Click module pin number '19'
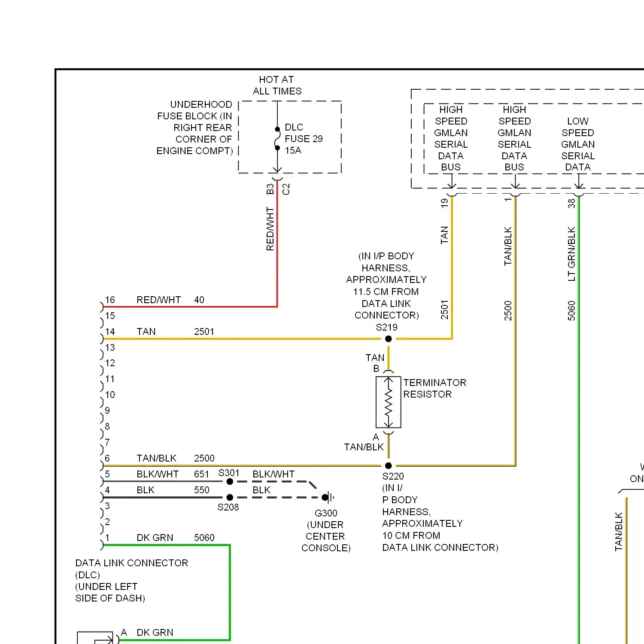The image size is (644, 644). [x=444, y=203]
